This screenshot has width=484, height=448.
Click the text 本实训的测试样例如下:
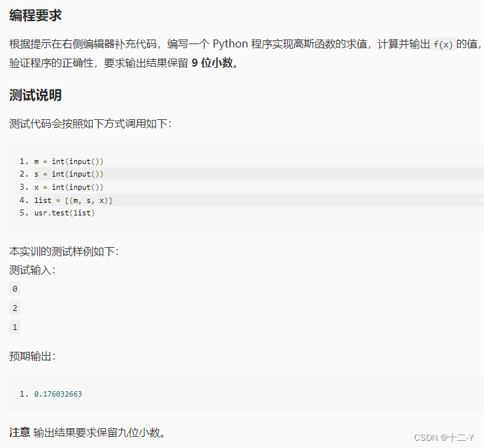coord(64,251)
